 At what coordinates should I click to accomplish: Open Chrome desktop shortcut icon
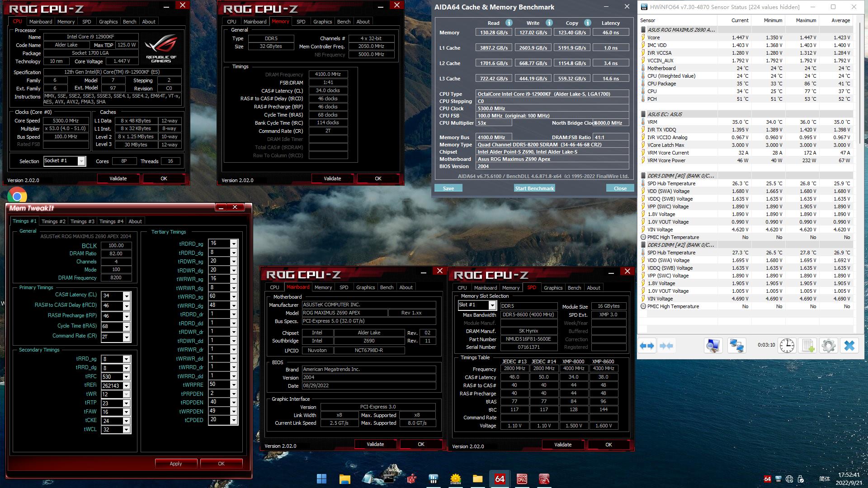[x=17, y=196]
